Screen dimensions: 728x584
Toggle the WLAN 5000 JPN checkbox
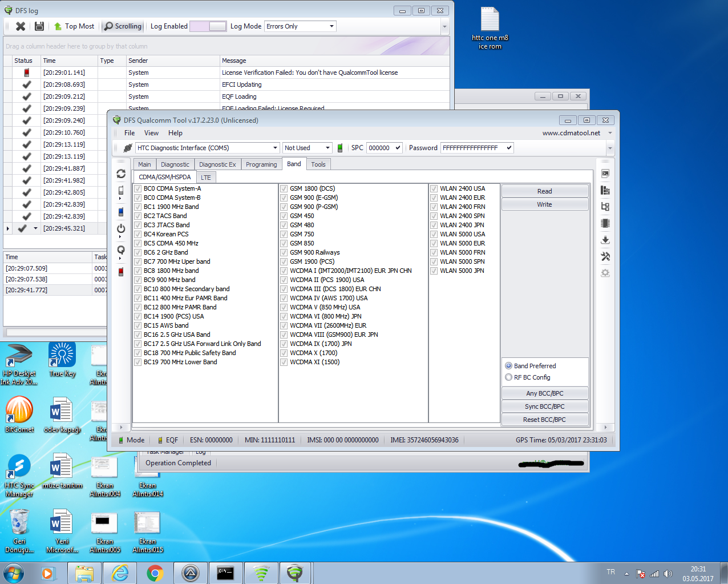click(x=434, y=271)
